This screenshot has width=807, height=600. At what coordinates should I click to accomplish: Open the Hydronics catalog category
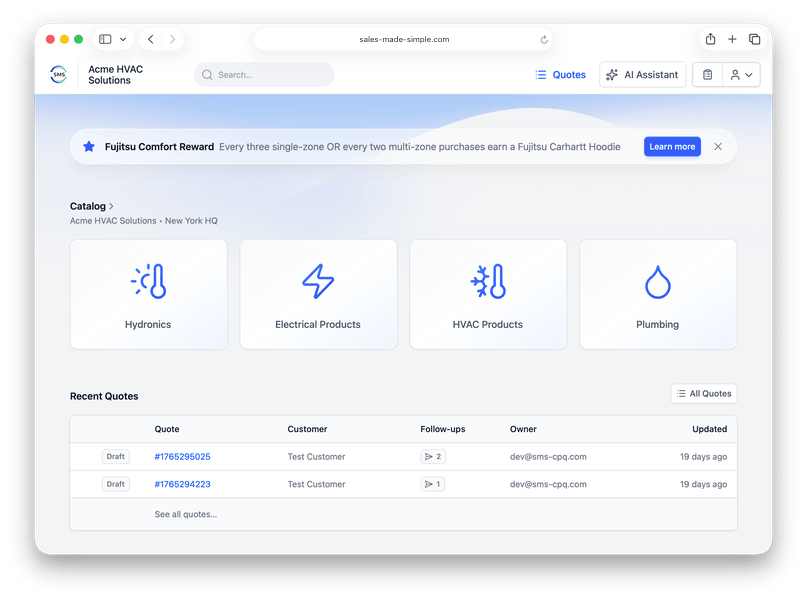click(148, 294)
